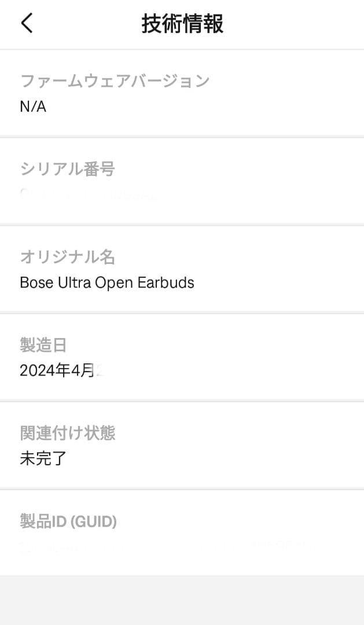Select the Bose Ultra Open Earbuds name
This screenshot has height=625, width=364.
tap(108, 283)
